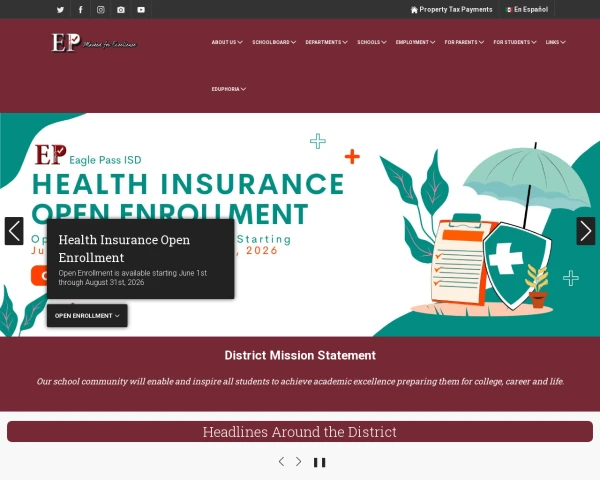This screenshot has width=600, height=480.
Task: Expand the Open Enrollment dropdown button
Action: 87,316
